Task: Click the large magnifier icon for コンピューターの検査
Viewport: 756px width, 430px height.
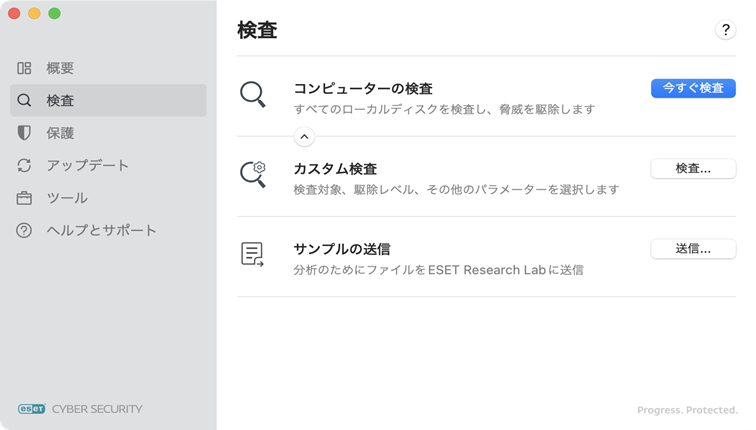Action: tap(252, 95)
